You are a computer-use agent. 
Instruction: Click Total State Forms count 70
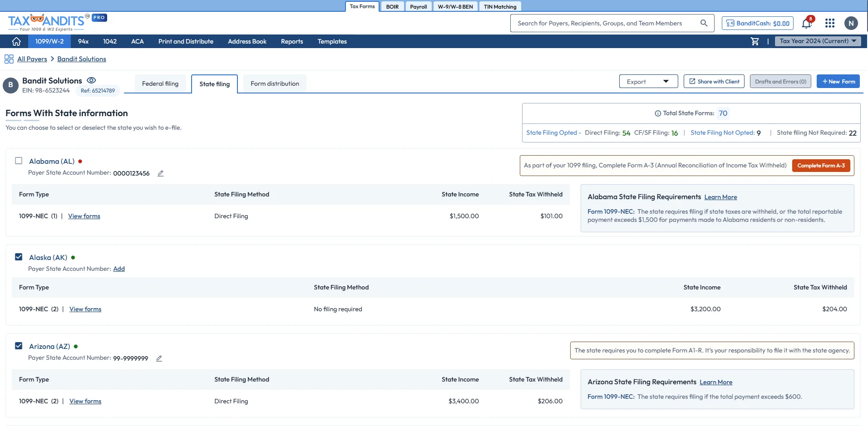723,113
